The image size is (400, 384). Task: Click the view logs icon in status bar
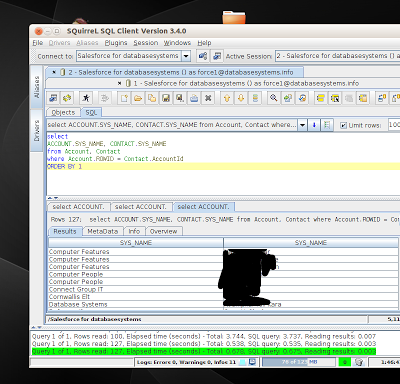(253, 362)
